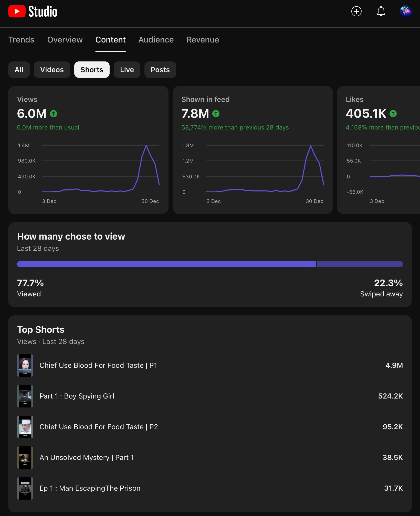Click green trend arrow beside Shown in feed

coord(216,114)
